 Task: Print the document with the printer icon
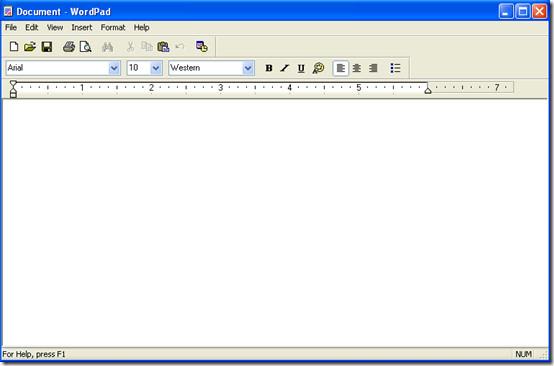coord(69,47)
